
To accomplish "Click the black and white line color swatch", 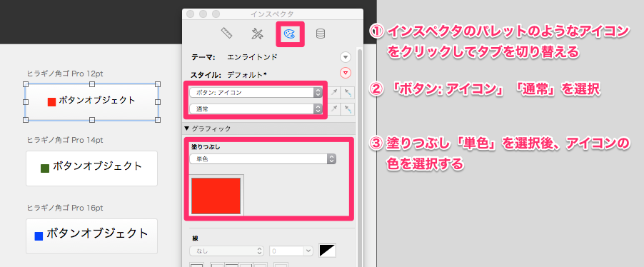I will coord(327,251).
